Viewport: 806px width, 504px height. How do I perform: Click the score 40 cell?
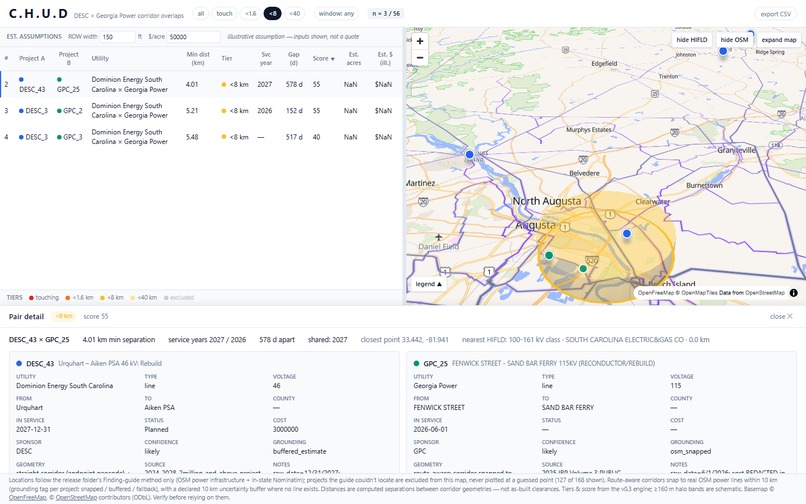pos(316,137)
